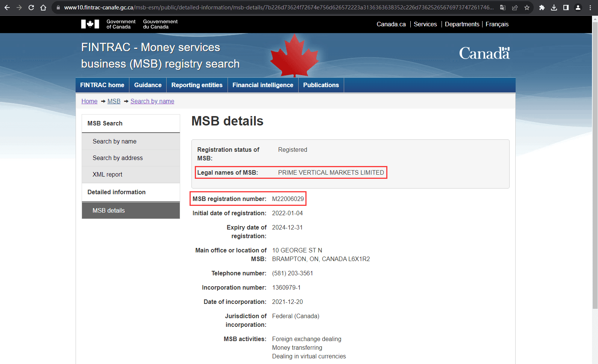Open the extensions puzzle icon
Image resolution: width=598 pixels, height=364 pixels.
point(542,8)
